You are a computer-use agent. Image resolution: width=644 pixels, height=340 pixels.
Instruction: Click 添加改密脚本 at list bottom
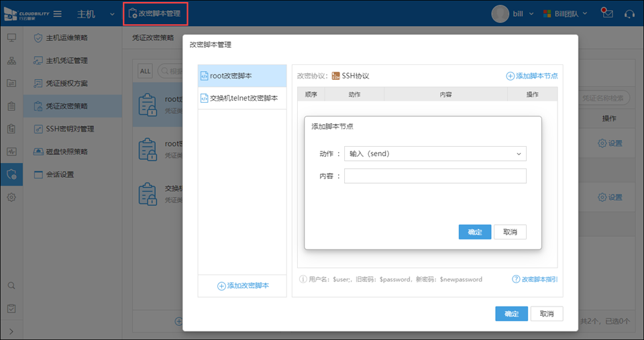pyautogui.click(x=243, y=286)
